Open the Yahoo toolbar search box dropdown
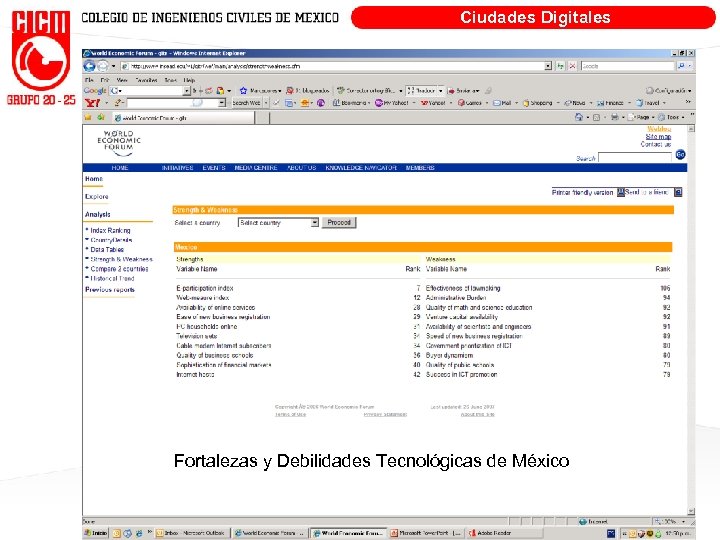Image resolution: width=720 pixels, height=540 pixels. [x=222, y=103]
